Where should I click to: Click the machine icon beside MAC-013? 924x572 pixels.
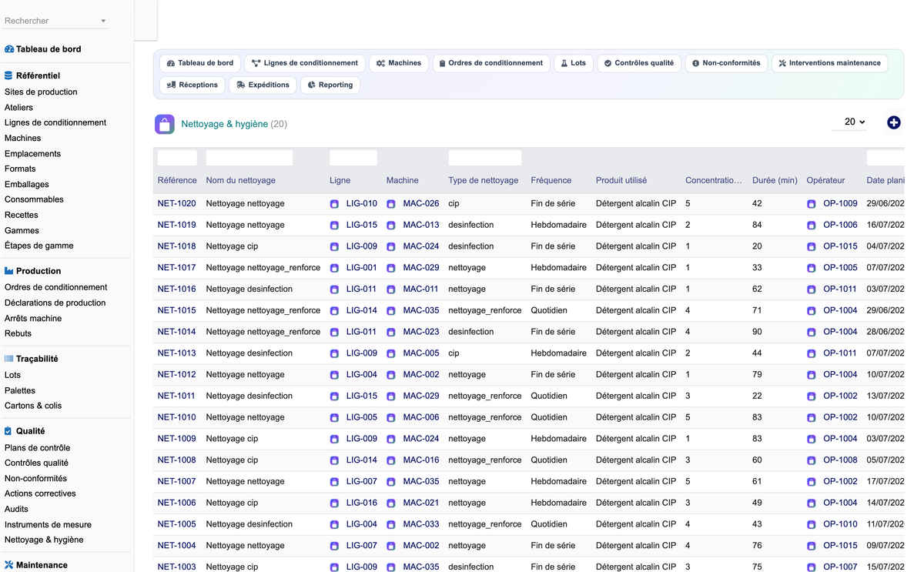point(391,226)
